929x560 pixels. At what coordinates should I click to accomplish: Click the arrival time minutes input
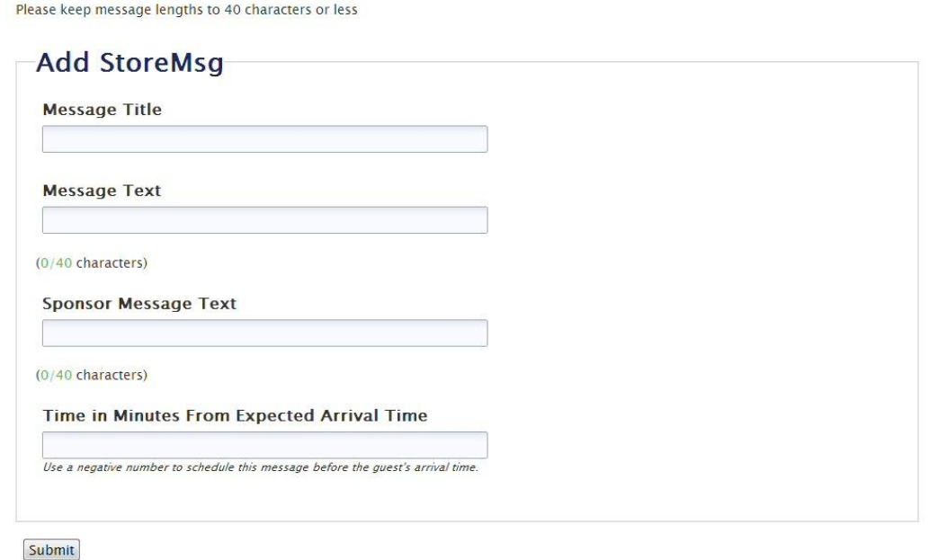pos(264,445)
